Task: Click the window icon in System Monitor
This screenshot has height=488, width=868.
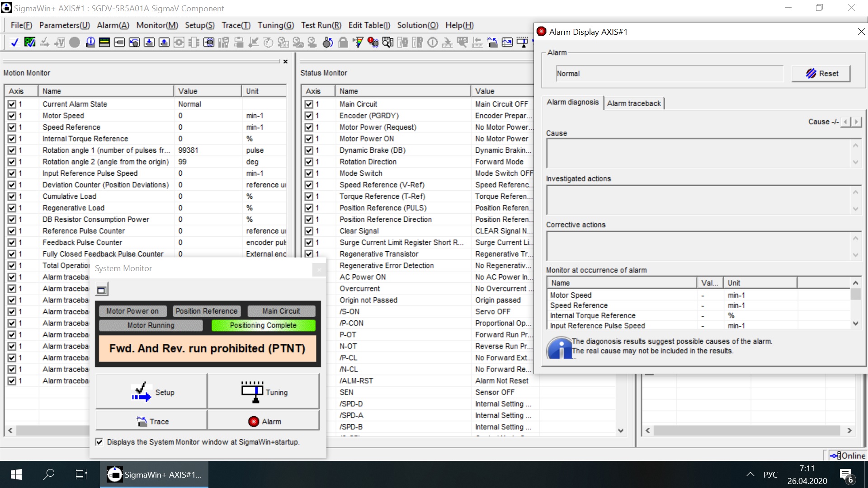Action: tap(101, 290)
